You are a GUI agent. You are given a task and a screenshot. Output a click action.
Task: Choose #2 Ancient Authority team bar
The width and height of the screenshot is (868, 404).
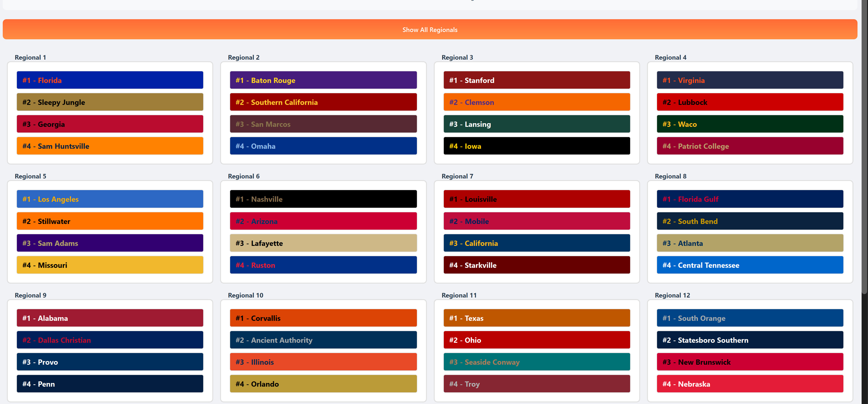pos(323,340)
